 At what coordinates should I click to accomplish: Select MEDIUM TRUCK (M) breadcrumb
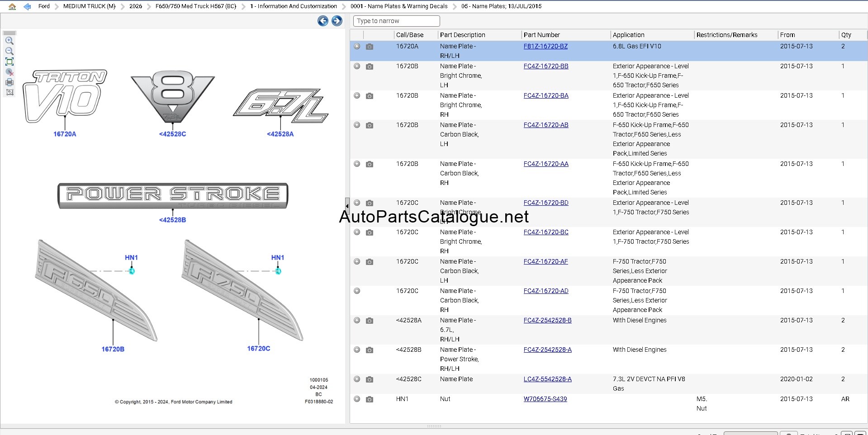coord(90,6)
